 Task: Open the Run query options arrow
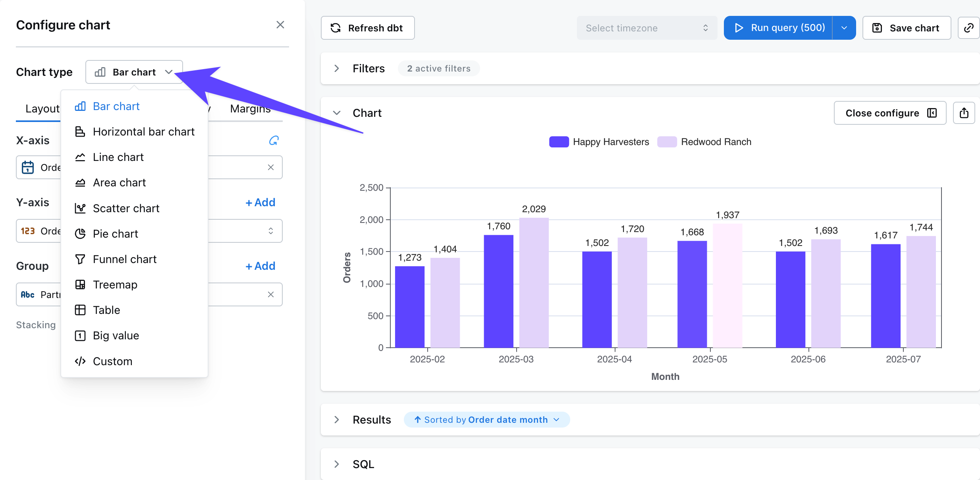[844, 28]
